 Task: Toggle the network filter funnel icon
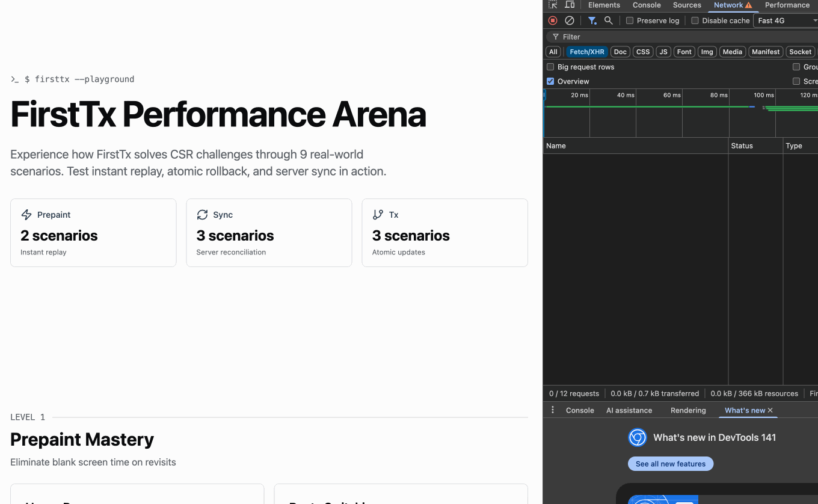[592, 20]
